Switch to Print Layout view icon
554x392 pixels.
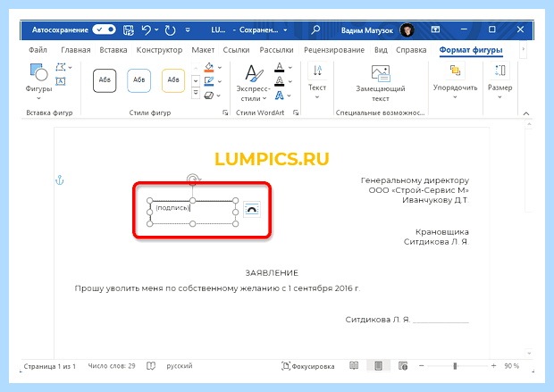click(378, 366)
